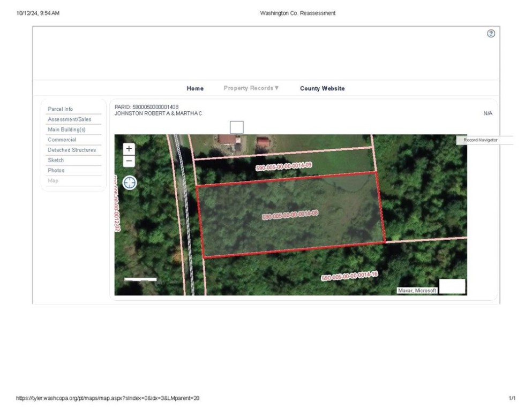The height and width of the screenshot is (411, 532).
Task: Switch to Assessment/Sales in sidebar
Action: 70,119
